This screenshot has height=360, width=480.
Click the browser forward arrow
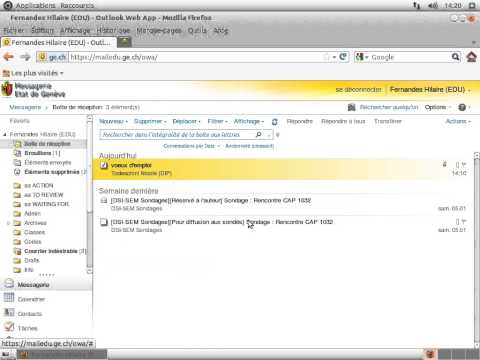(x=25, y=57)
